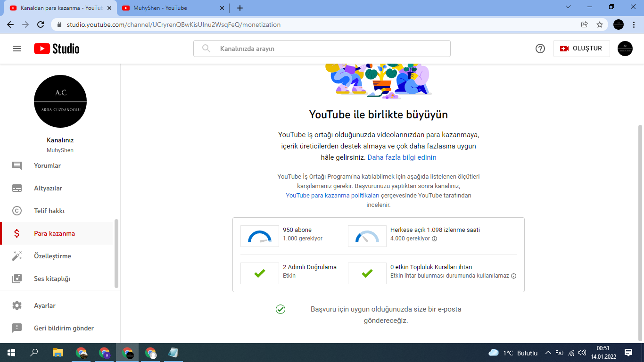Follow the Daha fazla bilgi edinin link
This screenshot has height=362, width=644.
tap(402, 157)
